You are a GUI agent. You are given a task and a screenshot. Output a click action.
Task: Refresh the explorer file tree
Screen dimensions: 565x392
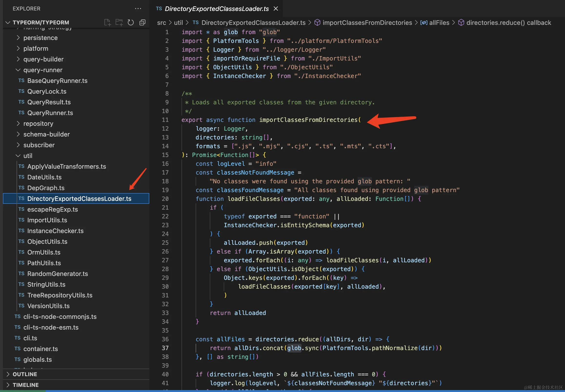coord(131,22)
